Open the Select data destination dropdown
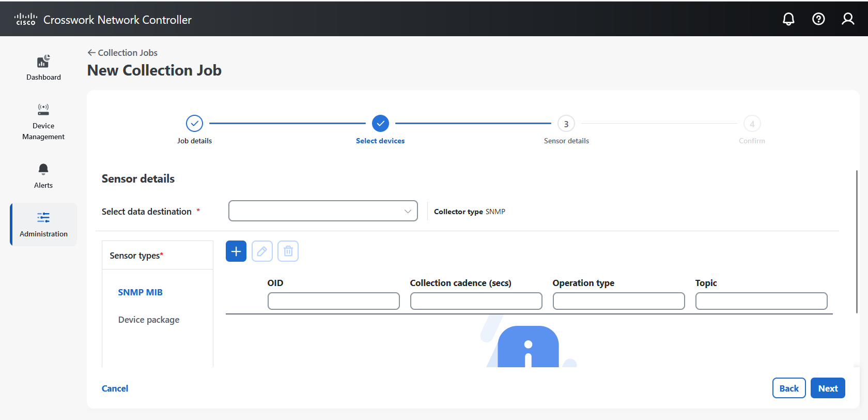868x420 pixels. pos(323,211)
